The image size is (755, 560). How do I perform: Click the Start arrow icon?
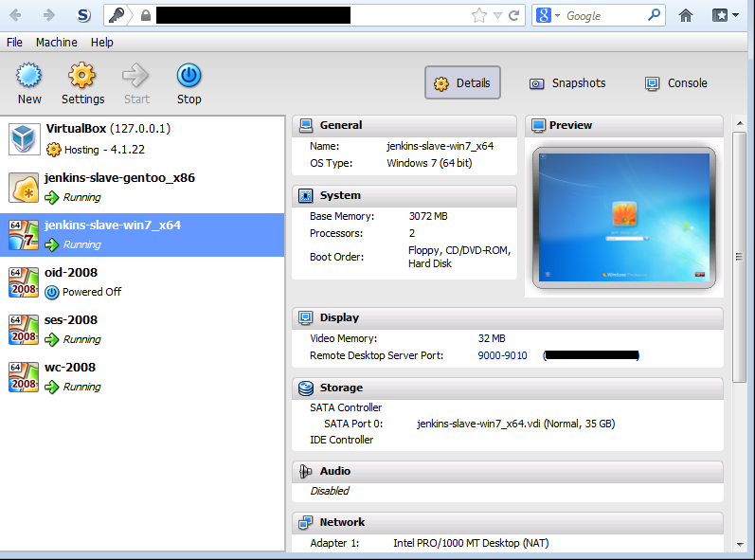click(135, 75)
